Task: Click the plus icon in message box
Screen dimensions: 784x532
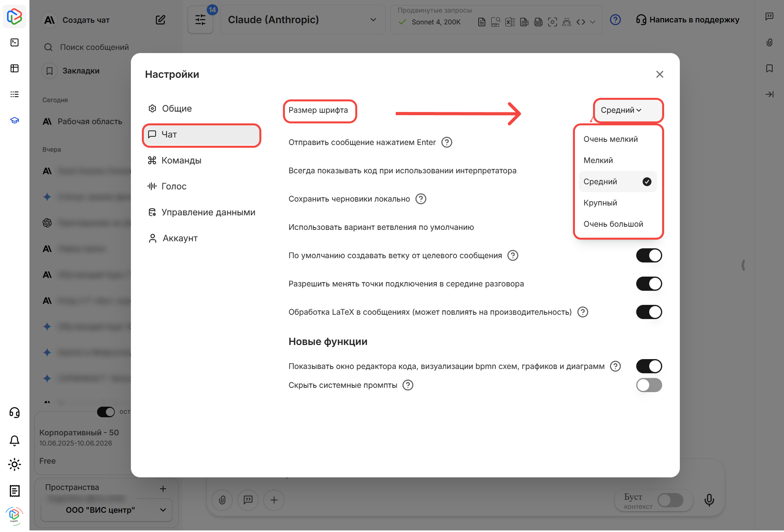Action: point(274,500)
